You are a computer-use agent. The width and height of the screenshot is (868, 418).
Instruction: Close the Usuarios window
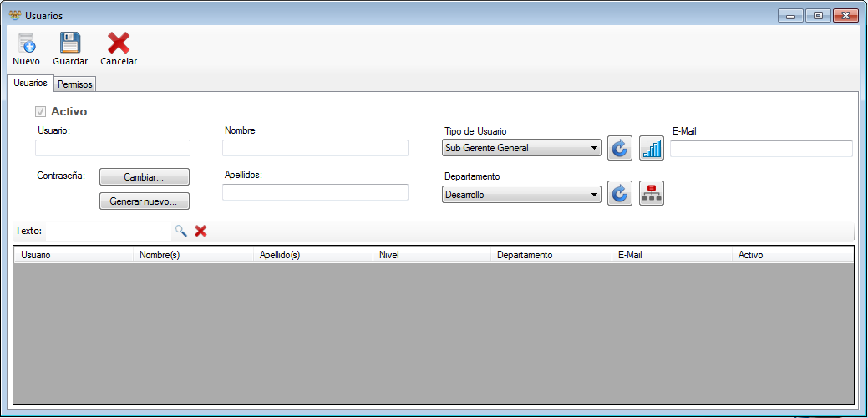pos(845,16)
